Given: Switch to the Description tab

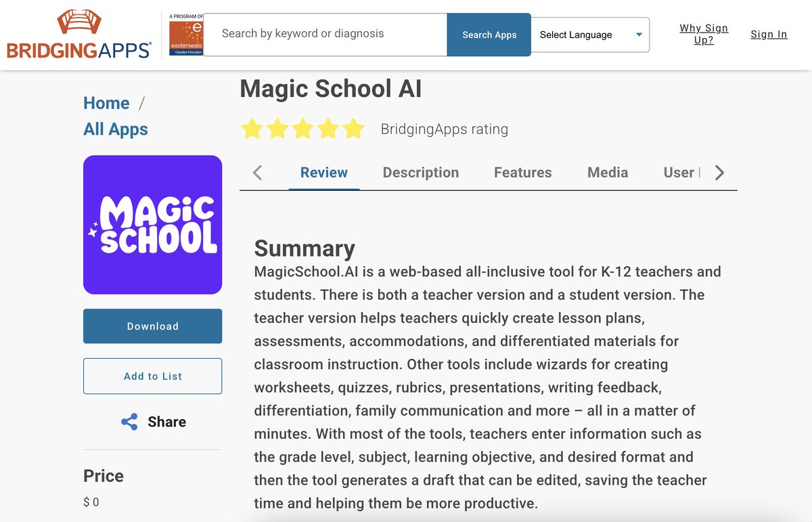Looking at the screenshot, I should tap(421, 173).
